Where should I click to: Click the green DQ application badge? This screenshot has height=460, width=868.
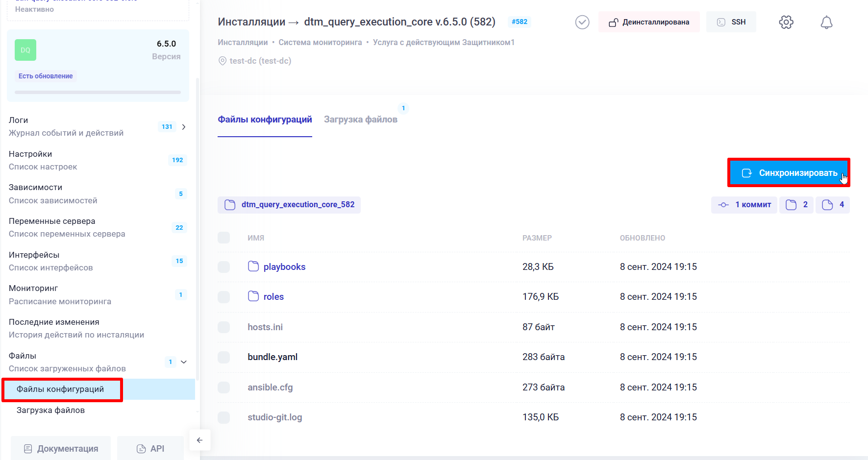coord(25,50)
